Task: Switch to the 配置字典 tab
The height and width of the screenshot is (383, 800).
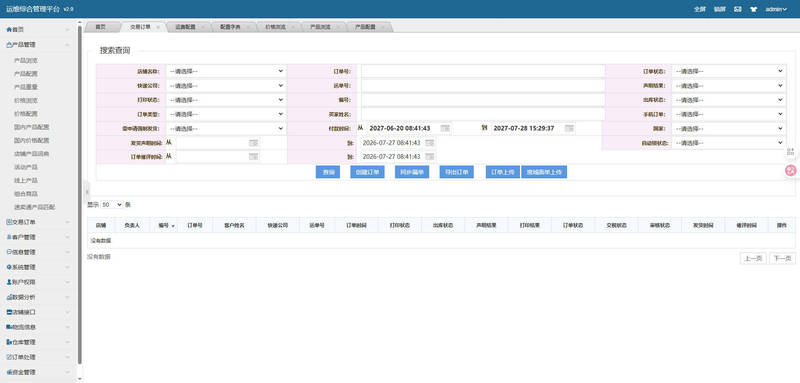Action: [230, 27]
